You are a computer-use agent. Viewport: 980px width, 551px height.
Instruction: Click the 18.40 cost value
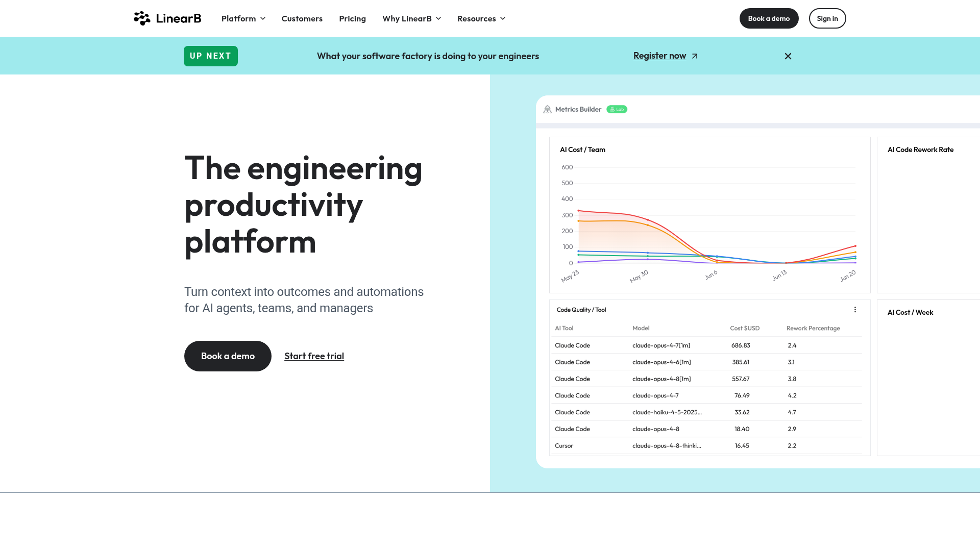[x=742, y=429]
